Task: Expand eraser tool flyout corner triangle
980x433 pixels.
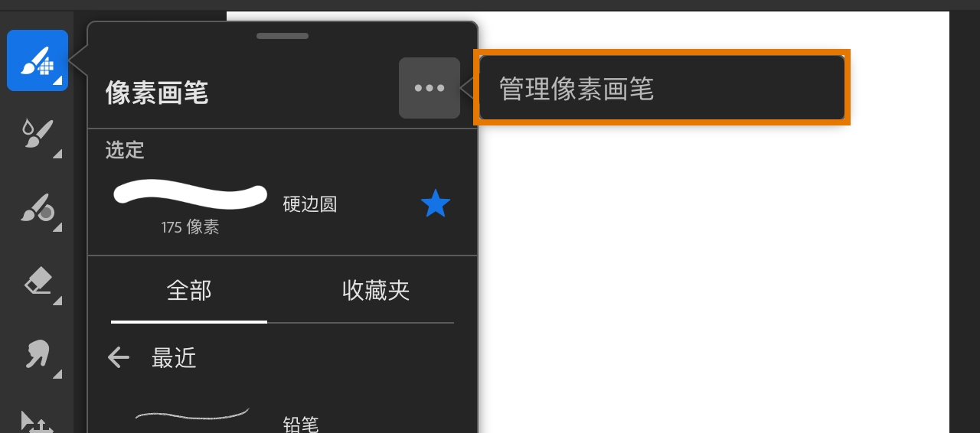Action: [57, 301]
